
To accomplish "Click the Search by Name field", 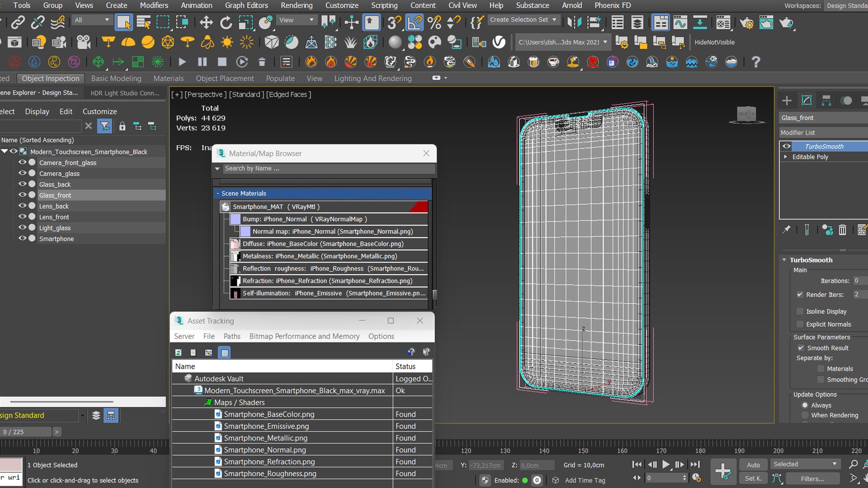I will pos(329,169).
